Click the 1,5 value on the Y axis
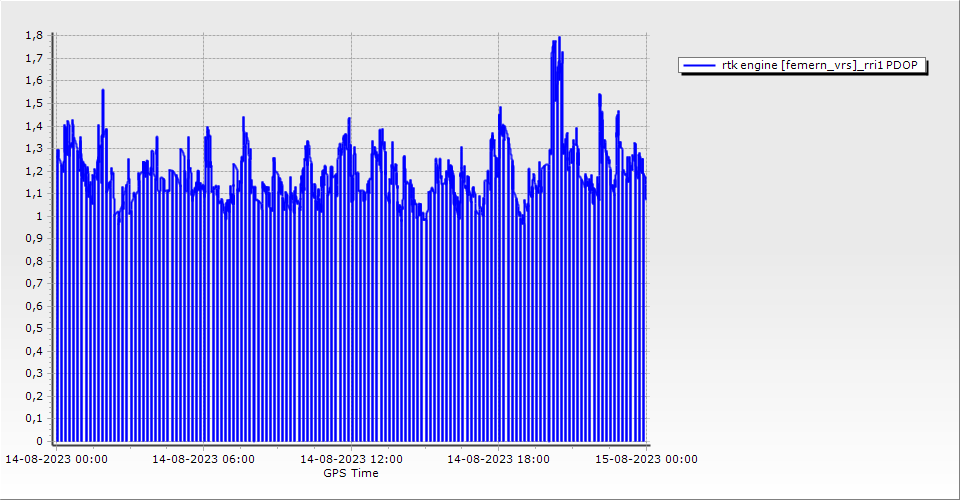The width and height of the screenshot is (960, 500). 34,103
